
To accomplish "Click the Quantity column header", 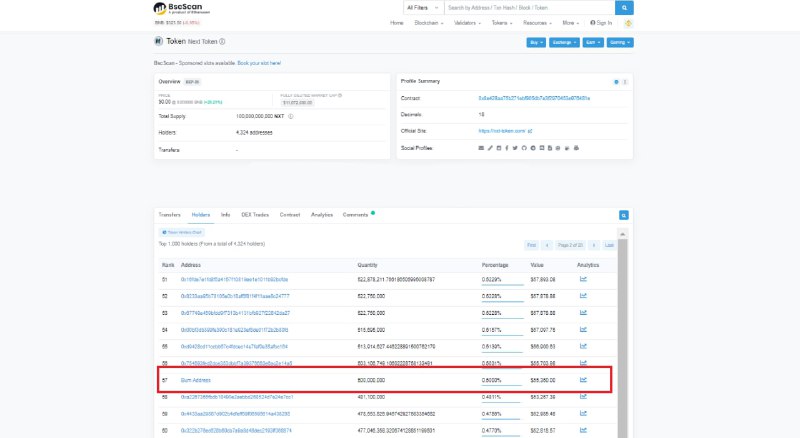I will coord(367,265).
